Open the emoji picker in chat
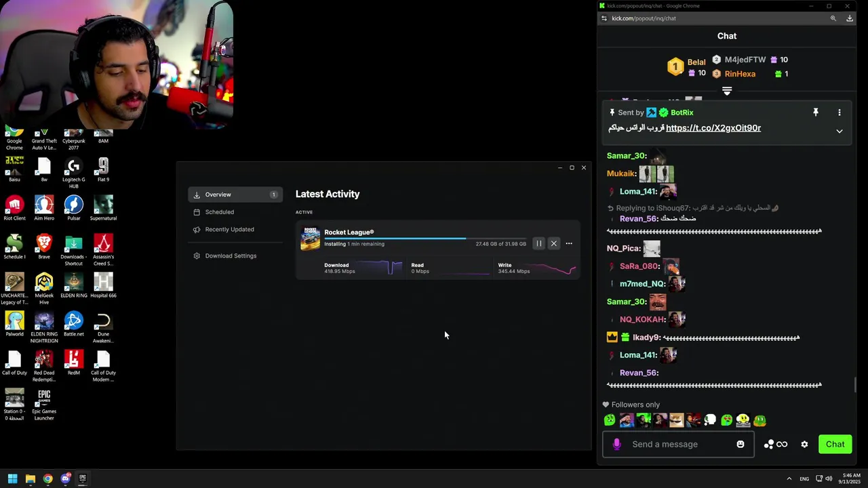868x488 pixels. click(x=741, y=444)
